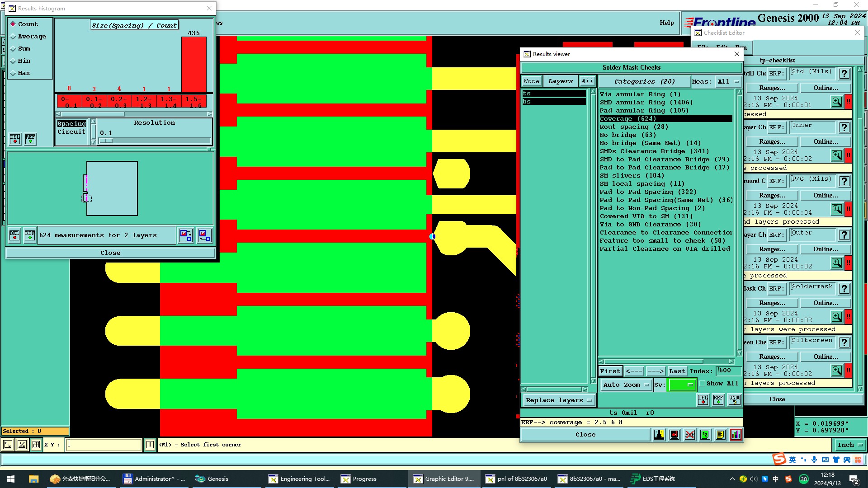The image size is (868, 488).
Task: Click Ranges button under Soldermask check
Action: coord(772,303)
